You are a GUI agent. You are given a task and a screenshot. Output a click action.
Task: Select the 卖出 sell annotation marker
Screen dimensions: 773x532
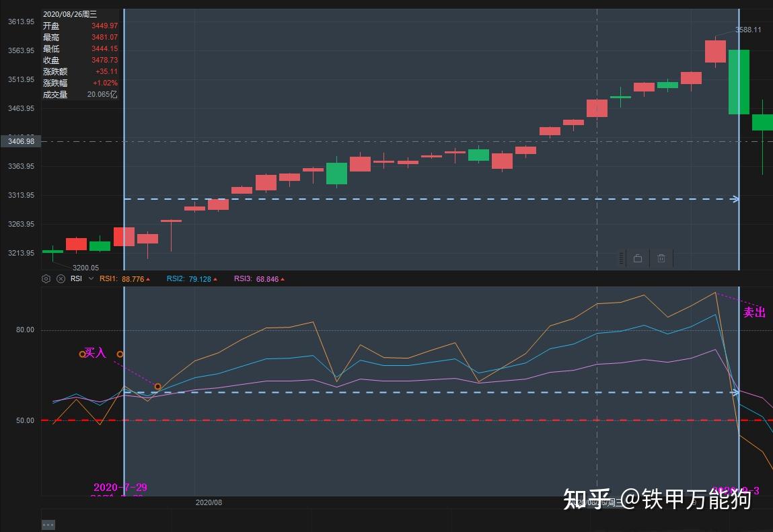(x=754, y=311)
